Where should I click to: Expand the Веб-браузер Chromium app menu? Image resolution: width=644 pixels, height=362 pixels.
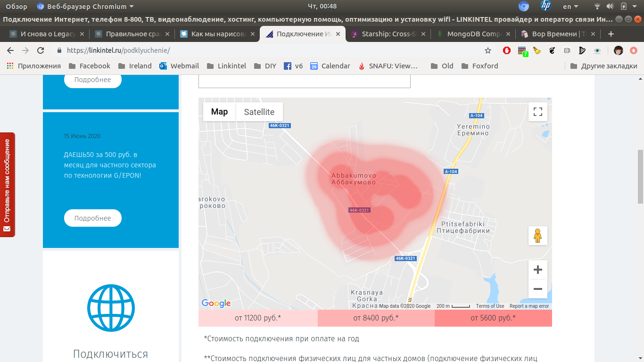click(85, 6)
